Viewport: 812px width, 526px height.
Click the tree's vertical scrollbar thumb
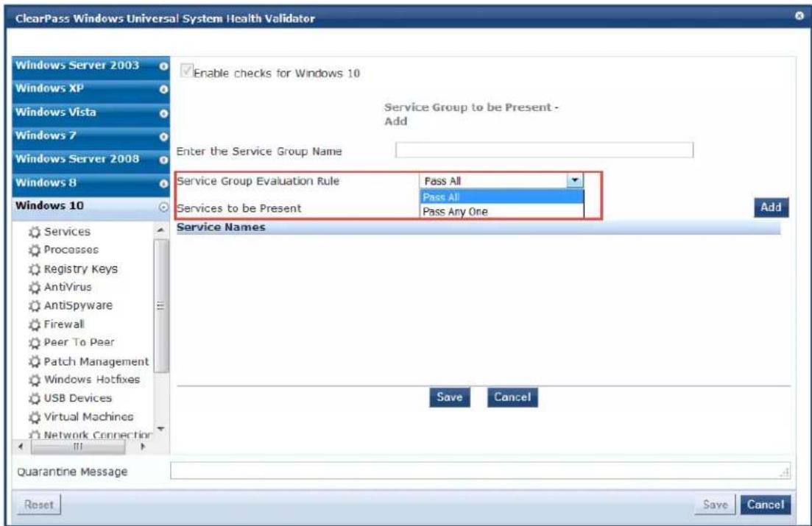point(161,306)
